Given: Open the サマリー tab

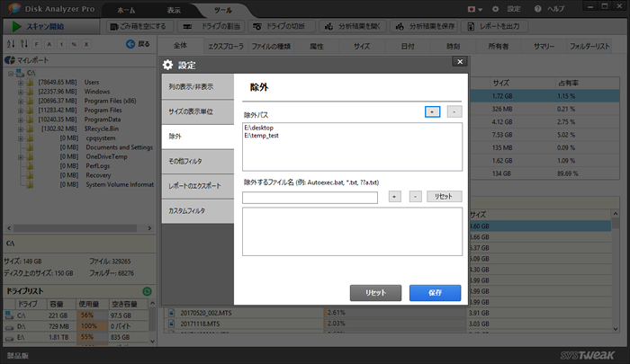Looking at the screenshot, I should (x=544, y=47).
